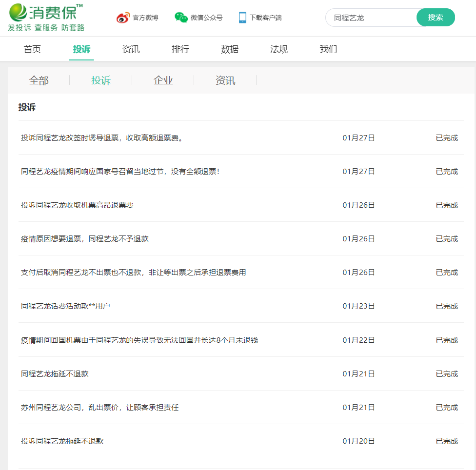
Task: Open 法规 navigation item
Action: coord(278,49)
